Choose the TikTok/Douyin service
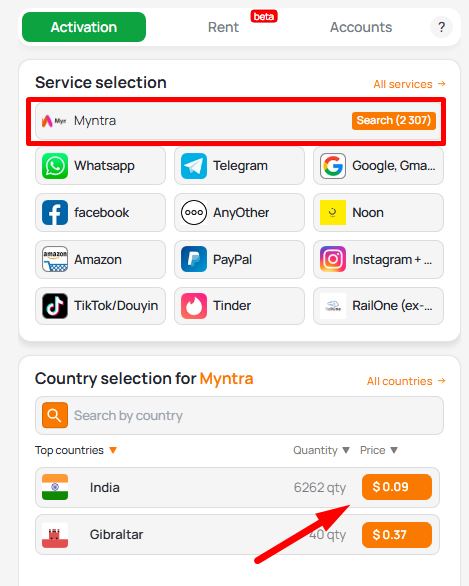 click(100, 306)
